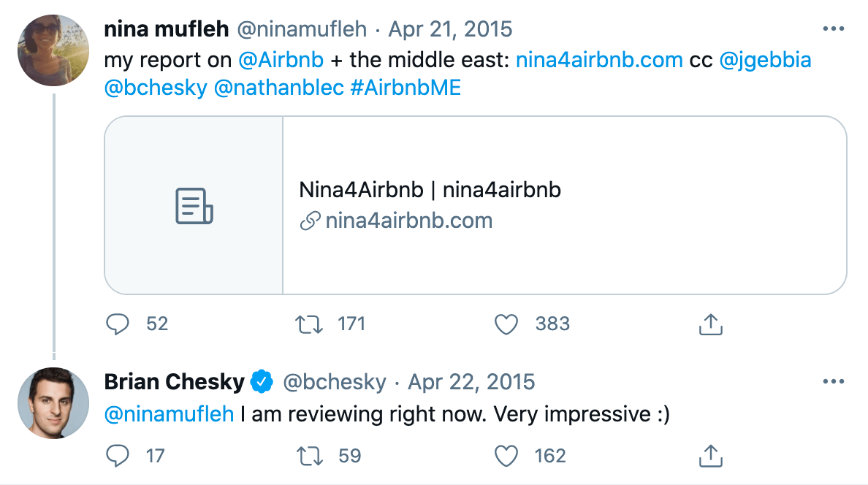
Task: Open more options on nina mufleh's tweet
Action: pyautogui.click(x=833, y=28)
